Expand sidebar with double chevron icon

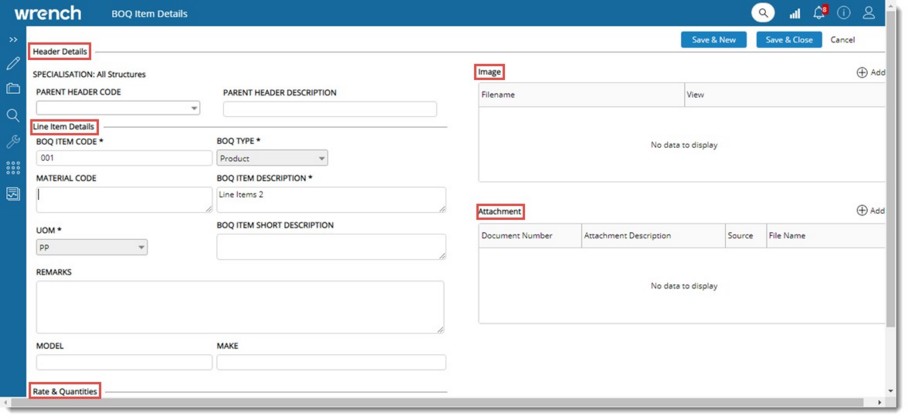click(13, 39)
